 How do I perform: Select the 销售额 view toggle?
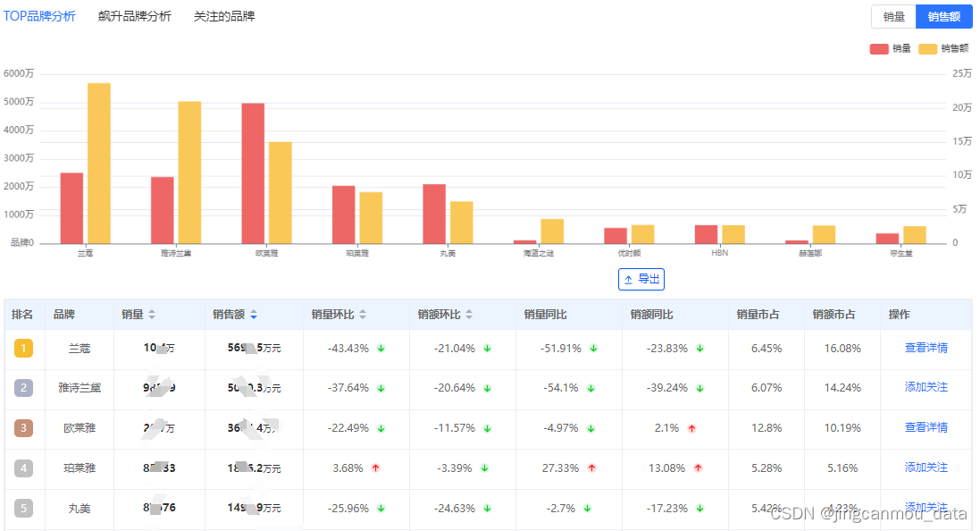tap(943, 17)
